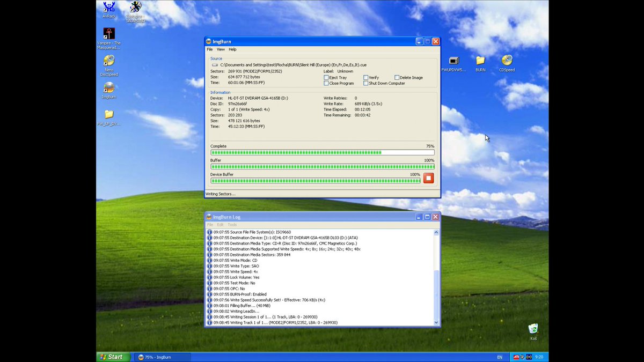Click the Writing Track 1 of 1 log line
644x362 pixels.
[275, 322]
